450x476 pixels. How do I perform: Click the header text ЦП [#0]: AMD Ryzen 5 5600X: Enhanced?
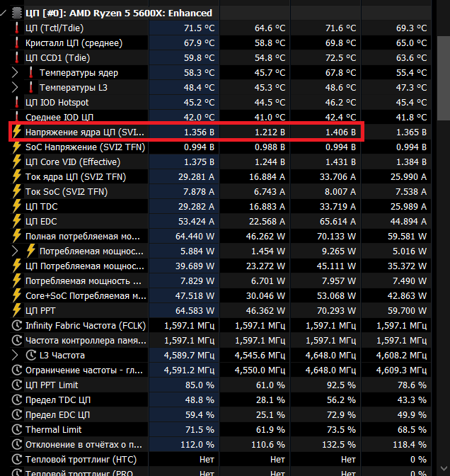tap(119, 13)
